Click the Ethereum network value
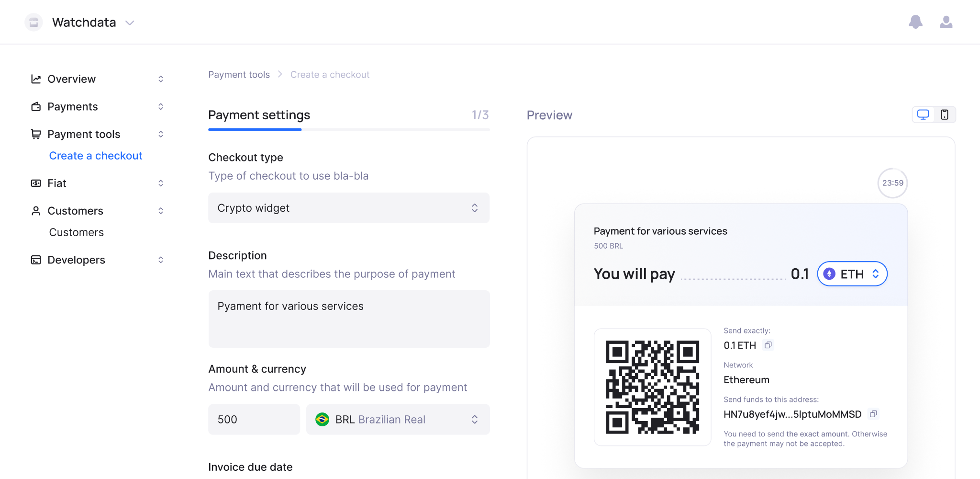The width and height of the screenshot is (980, 479). (x=746, y=380)
